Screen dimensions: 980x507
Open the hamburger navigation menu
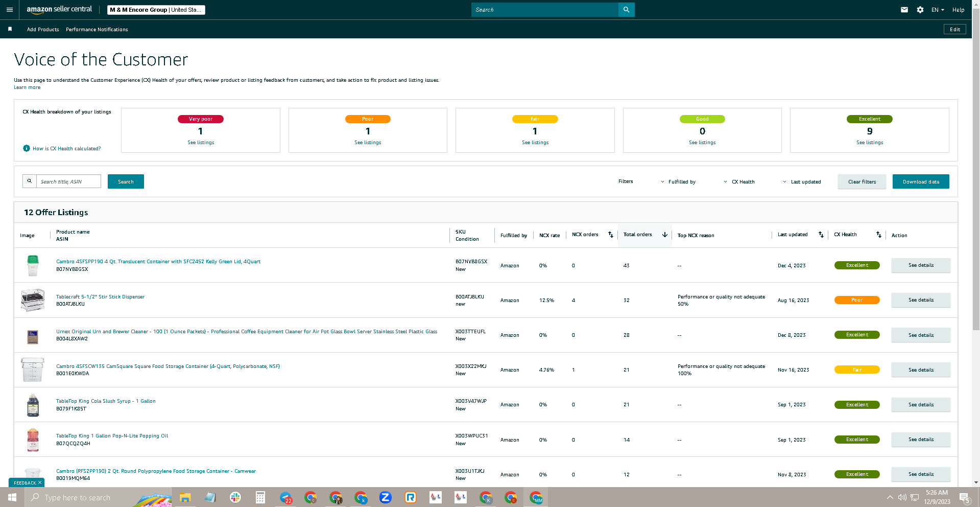(x=10, y=10)
